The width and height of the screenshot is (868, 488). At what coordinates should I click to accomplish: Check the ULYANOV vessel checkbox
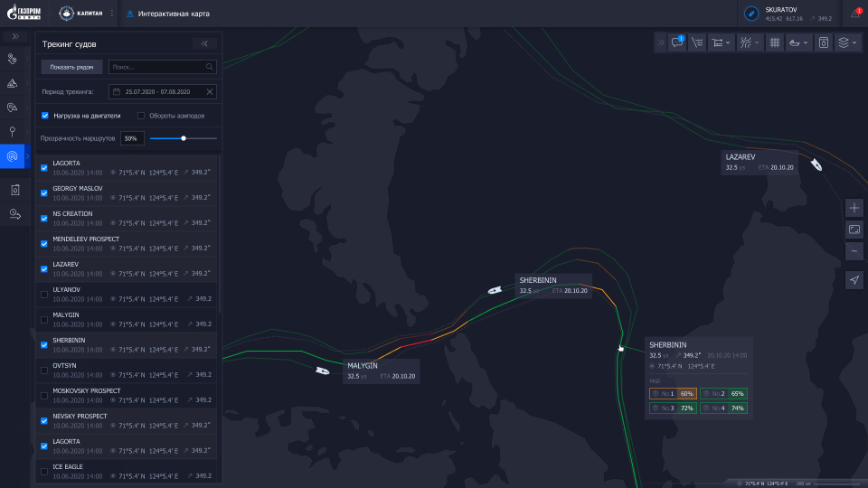45,294
